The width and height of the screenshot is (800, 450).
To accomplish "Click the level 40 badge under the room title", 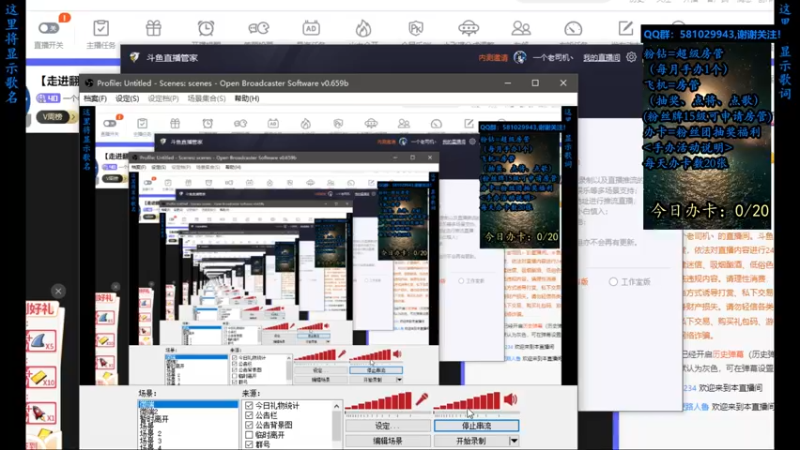I will 48,98.
